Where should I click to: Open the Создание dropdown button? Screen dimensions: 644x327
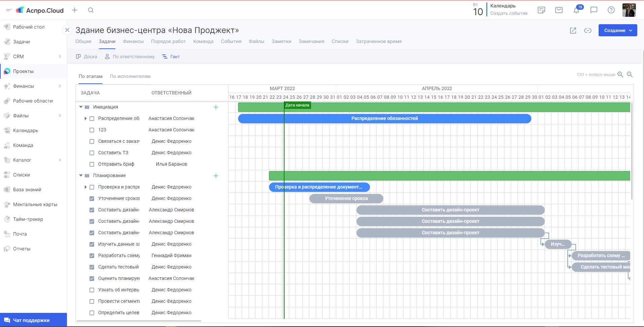click(x=617, y=31)
